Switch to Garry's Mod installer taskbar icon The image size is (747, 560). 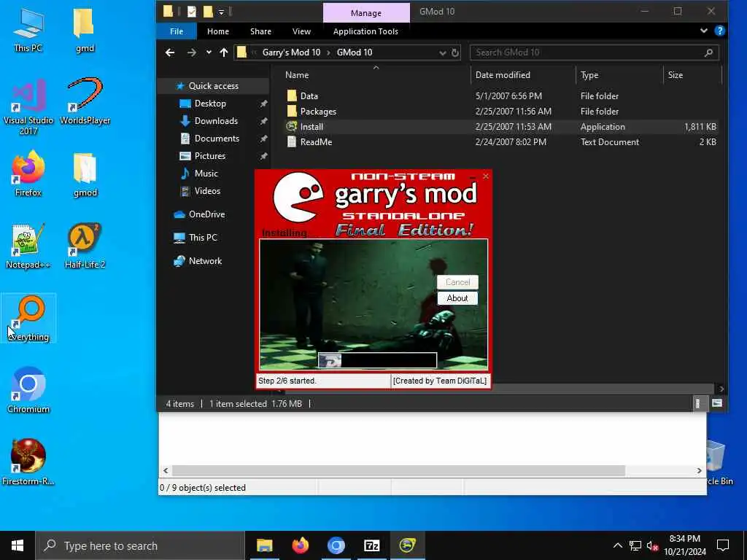407,545
